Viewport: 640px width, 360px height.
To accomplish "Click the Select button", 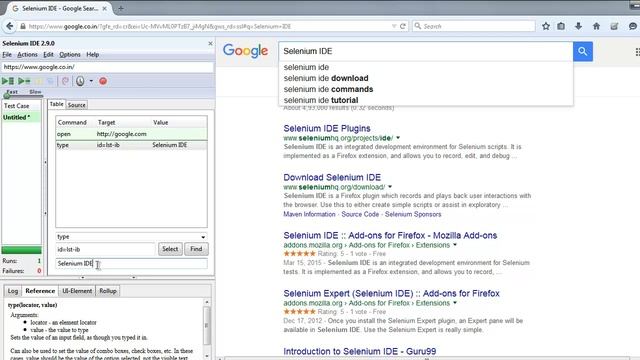I will click(x=170, y=249).
